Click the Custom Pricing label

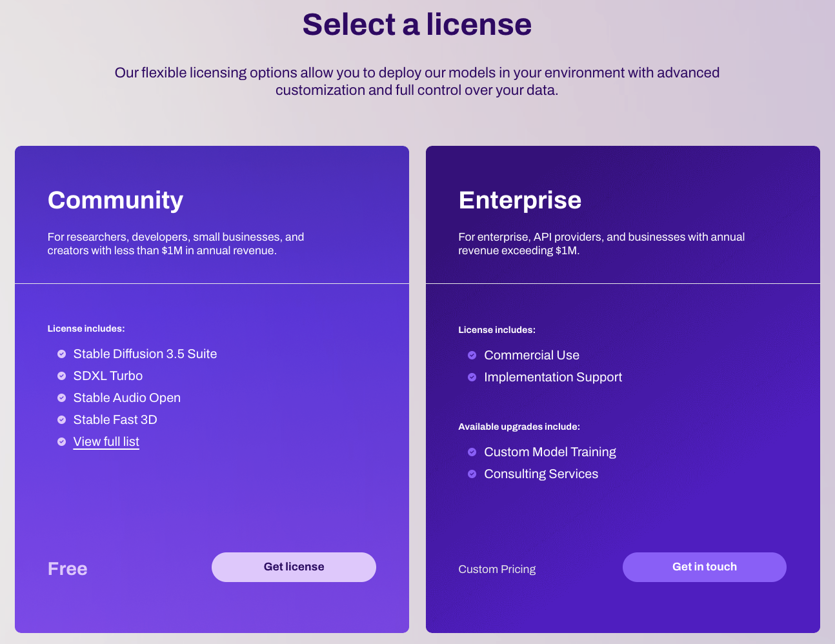click(497, 569)
